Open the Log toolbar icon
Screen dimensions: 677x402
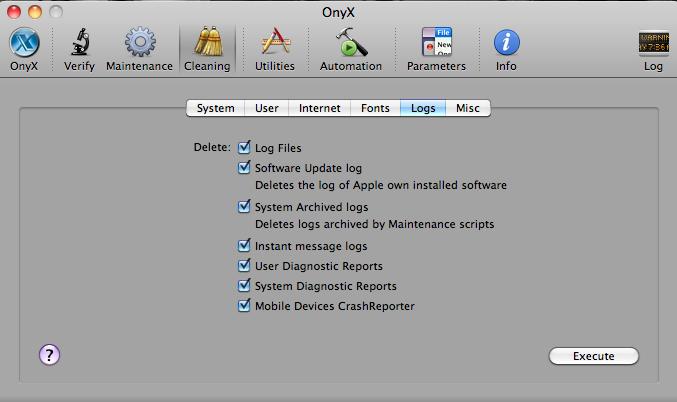coord(654,43)
